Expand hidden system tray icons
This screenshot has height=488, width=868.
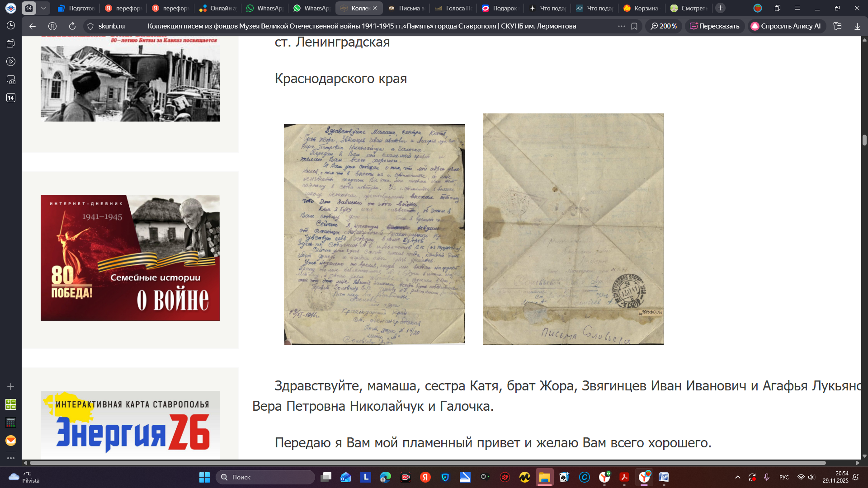coord(738,477)
